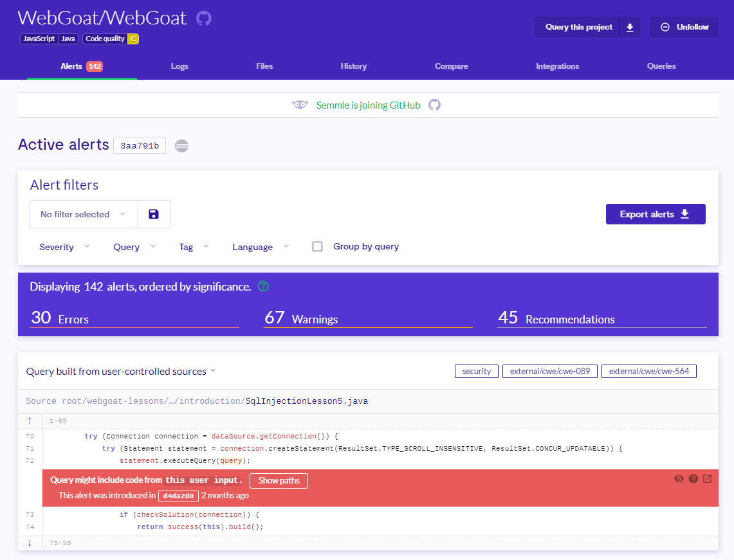Image resolution: width=734 pixels, height=560 pixels.
Task: Click the 1-69 collapsed lines label
Action: [58, 421]
